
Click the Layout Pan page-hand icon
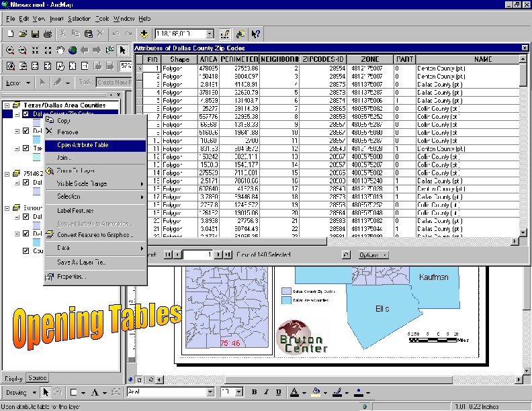tap(60, 66)
